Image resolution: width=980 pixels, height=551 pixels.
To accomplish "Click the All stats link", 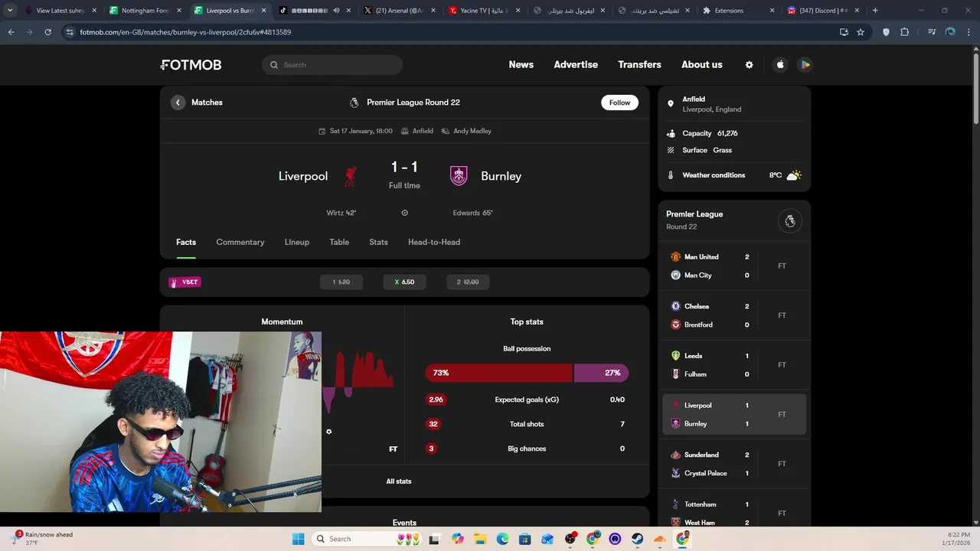I will point(399,481).
